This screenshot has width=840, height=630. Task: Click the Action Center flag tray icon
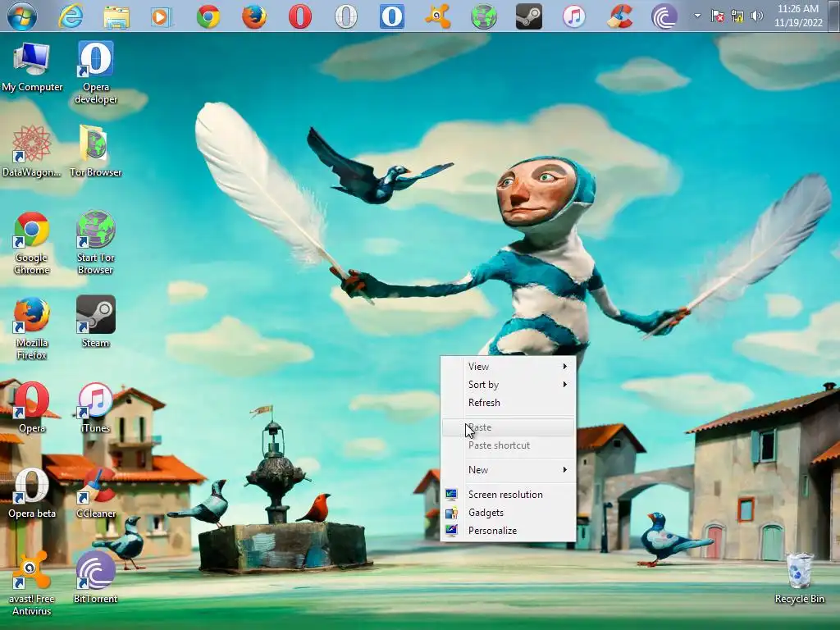coord(717,16)
